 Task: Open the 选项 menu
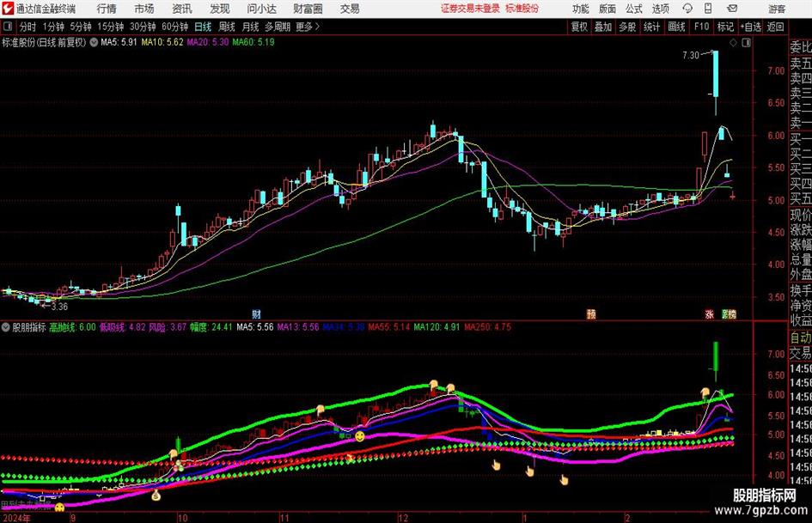(x=661, y=9)
